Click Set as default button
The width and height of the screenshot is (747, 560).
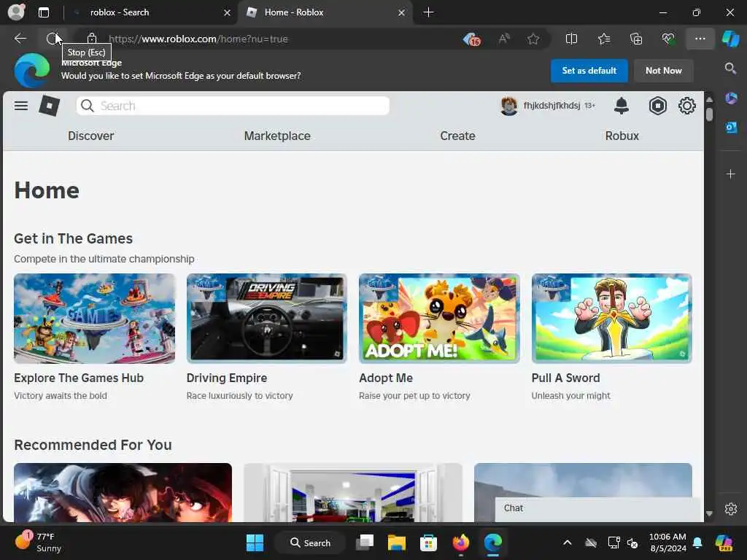pos(589,71)
